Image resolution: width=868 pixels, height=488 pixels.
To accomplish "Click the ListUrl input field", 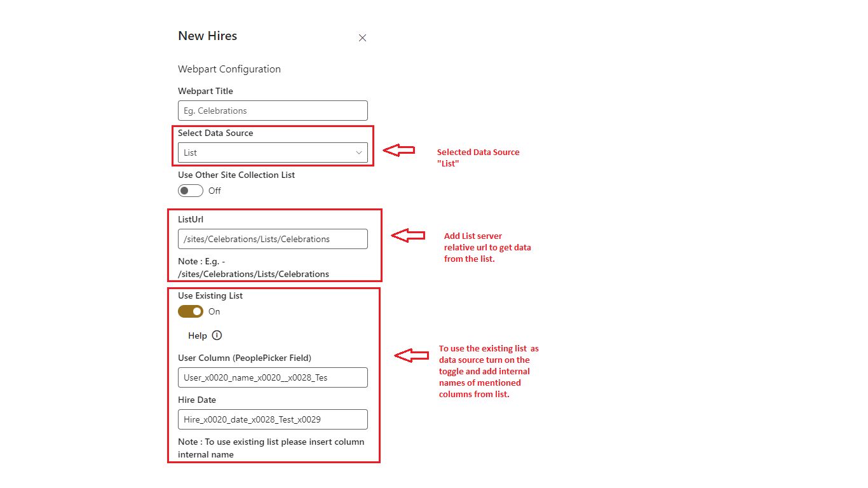I will pyautogui.click(x=273, y=239).
